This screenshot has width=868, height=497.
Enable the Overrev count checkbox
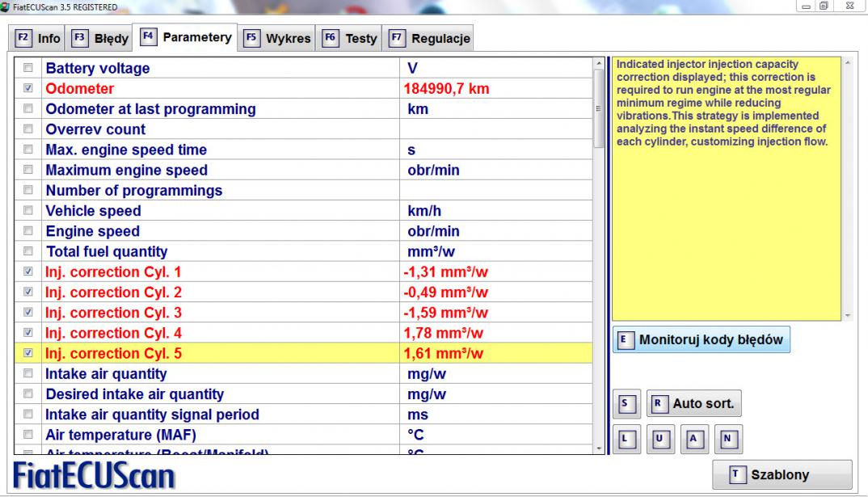(x=27, y=129)
